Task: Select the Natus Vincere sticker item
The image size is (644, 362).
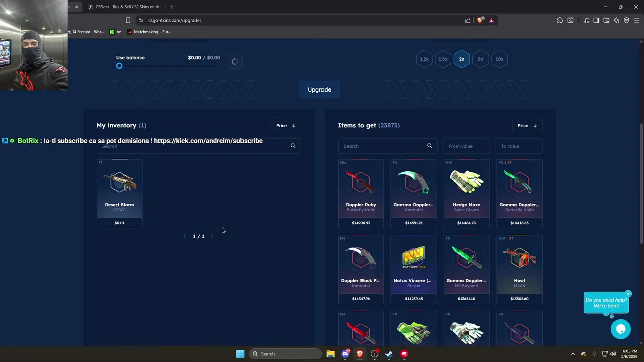Action: (414, 269)
